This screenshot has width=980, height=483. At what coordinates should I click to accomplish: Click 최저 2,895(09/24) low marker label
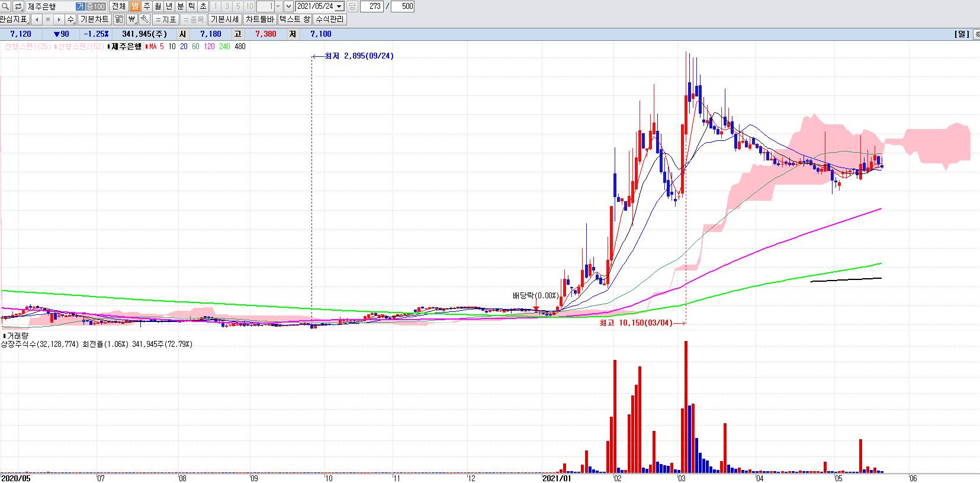click(x=359, y=56)
